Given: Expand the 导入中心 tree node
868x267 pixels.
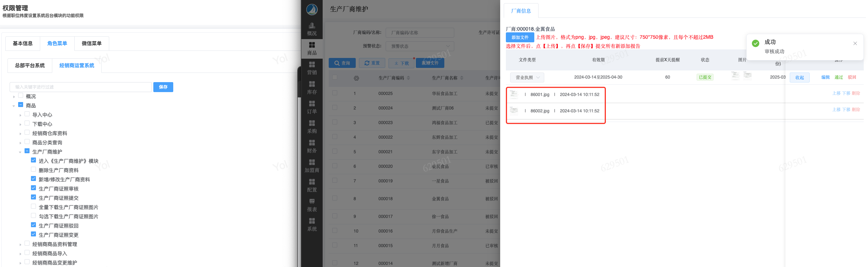Looking at the screenshot, I should pyautogui.click(x=20, y=115).
